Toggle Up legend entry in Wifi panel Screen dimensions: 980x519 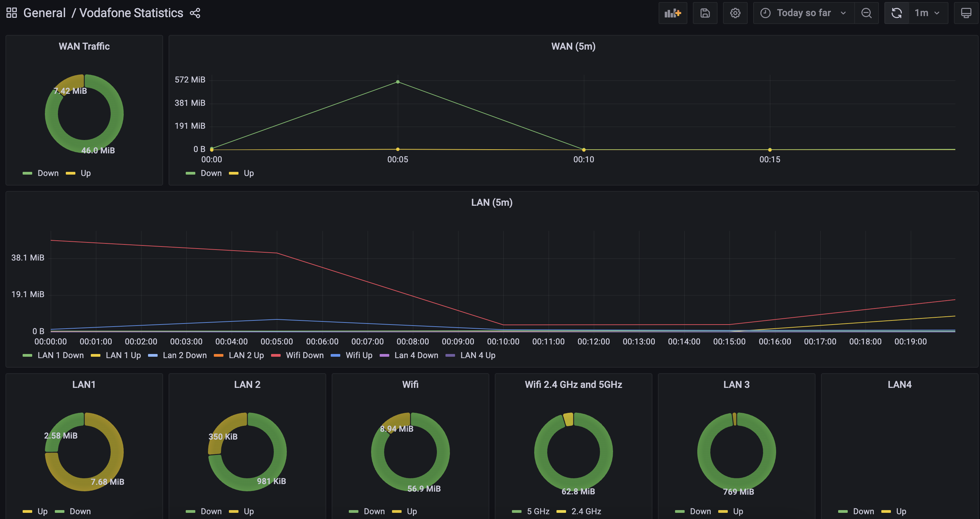tap(412, 511)
